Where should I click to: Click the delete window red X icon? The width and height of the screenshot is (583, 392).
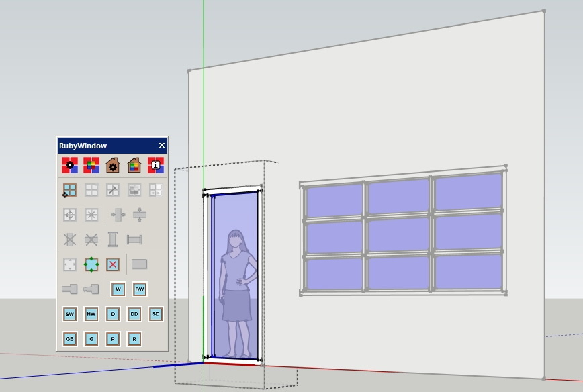[113, 264]
